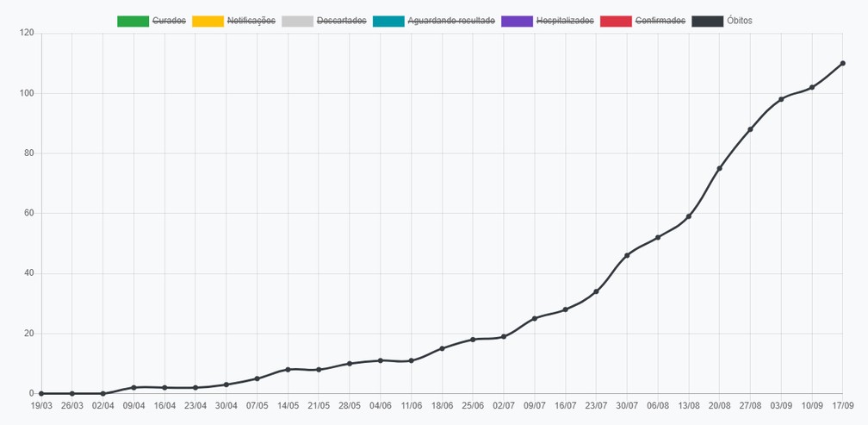This screenshot has height=425, width=868.
Task: Select the data point at 09/07
Action: [x=534, y=319]
